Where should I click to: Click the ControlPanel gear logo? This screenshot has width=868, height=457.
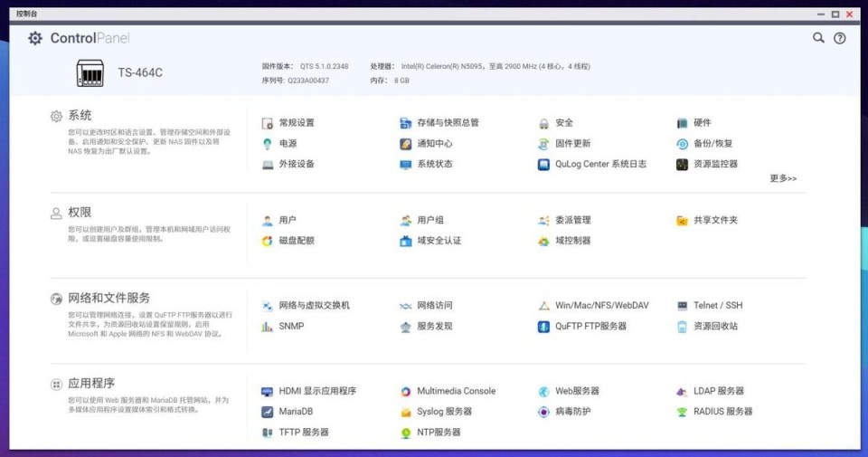pos(35,38)
